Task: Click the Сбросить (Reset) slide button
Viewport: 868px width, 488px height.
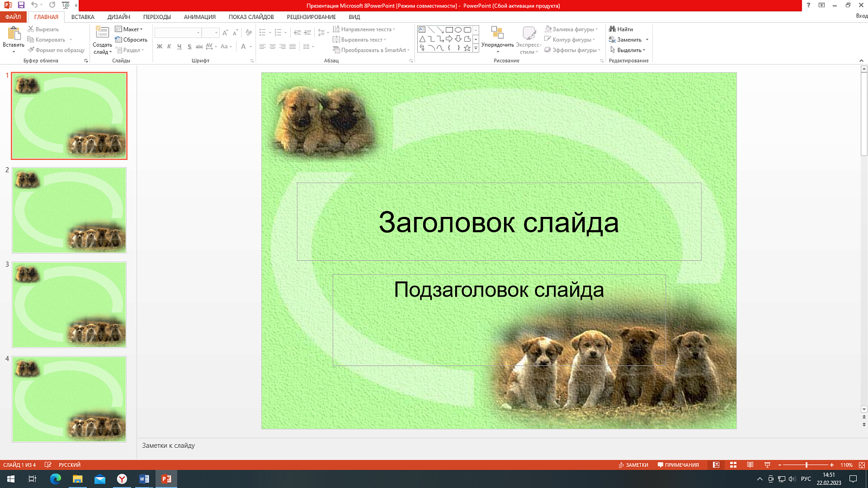Action: [x=131, y=40]
